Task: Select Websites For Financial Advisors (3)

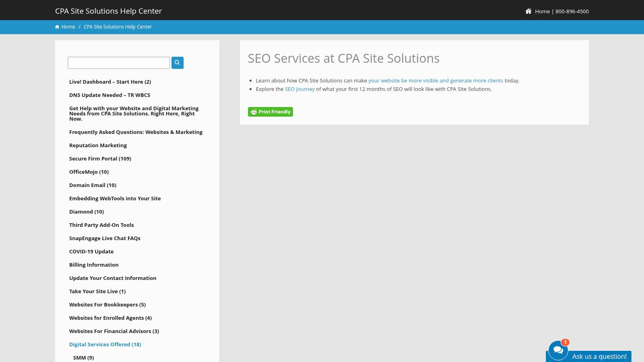Action: click(114, 331)
